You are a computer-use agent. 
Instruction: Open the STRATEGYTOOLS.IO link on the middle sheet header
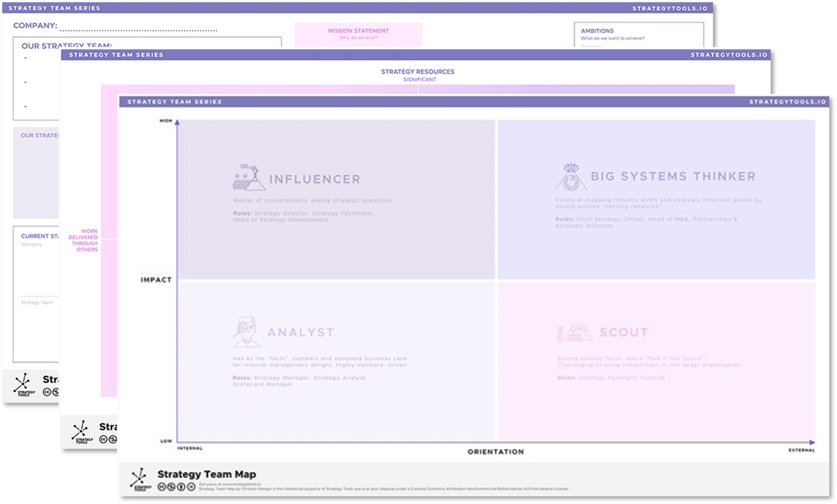(x=728, y=55)
